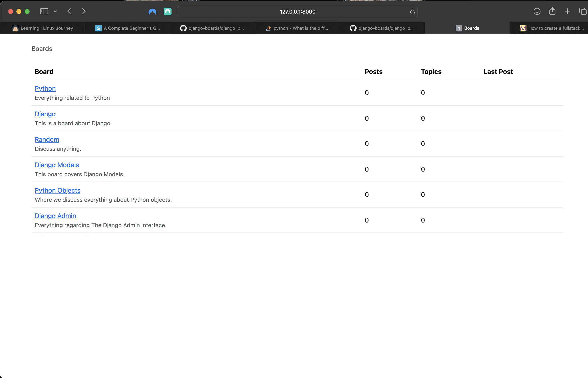Select the active Boards tab
This screenshot has height=378, width=588.
pyautogui.click(x=467, y=28)
